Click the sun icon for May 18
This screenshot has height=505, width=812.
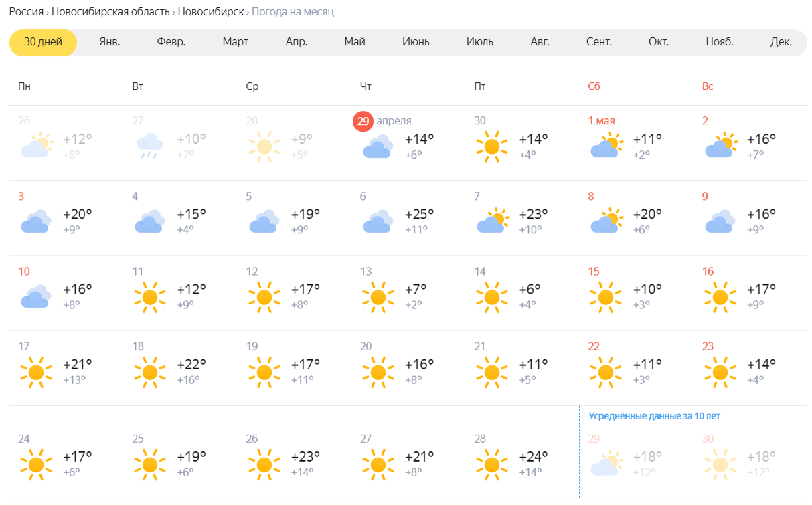(150, 371)
